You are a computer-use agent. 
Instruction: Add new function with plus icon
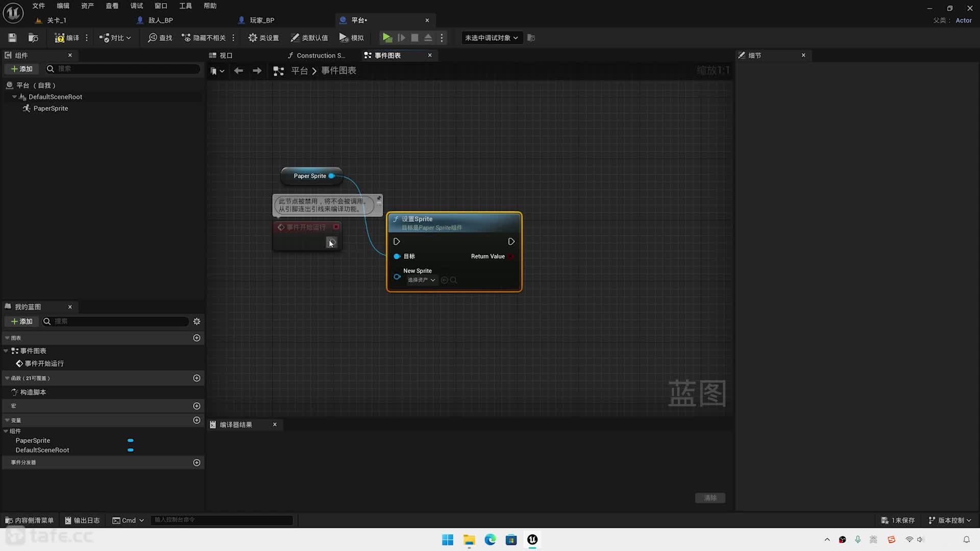pyautogui.click(x=197, y=378)
